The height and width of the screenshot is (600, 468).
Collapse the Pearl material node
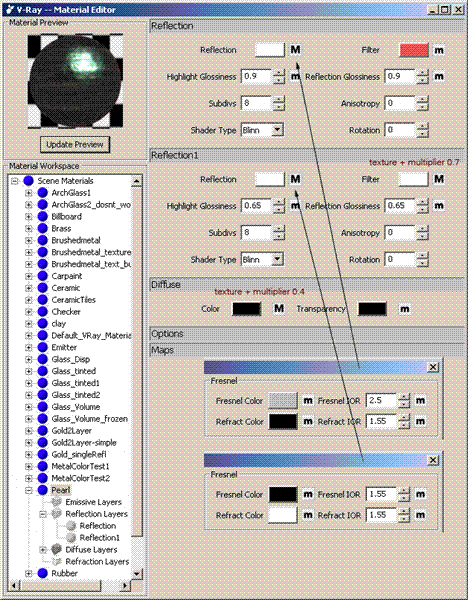29,490
